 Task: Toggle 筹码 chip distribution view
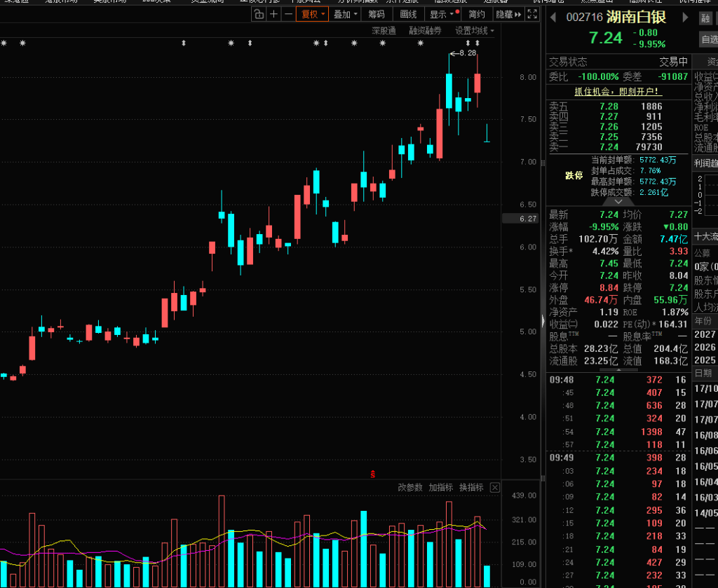[x=377, y=14]
